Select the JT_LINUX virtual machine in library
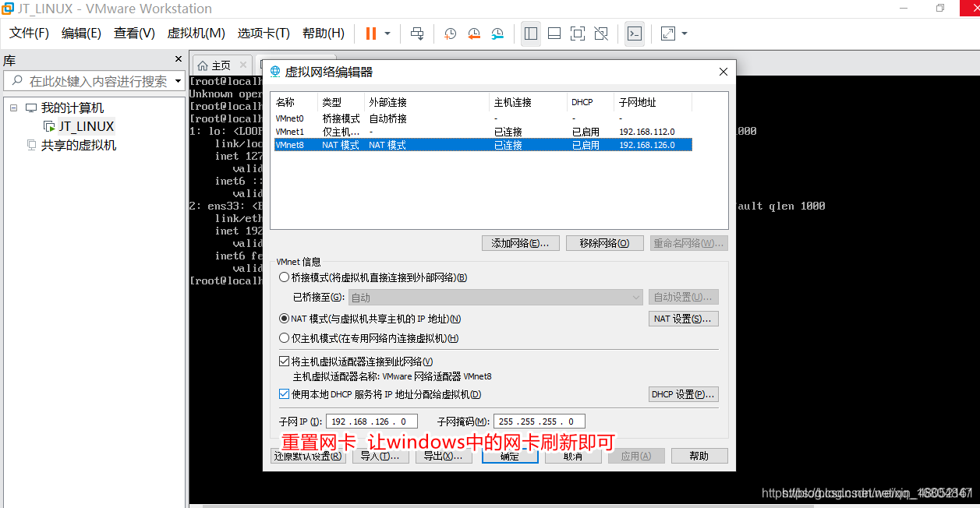This screenshot has width=980, height=508. click(x=86, y=126)
